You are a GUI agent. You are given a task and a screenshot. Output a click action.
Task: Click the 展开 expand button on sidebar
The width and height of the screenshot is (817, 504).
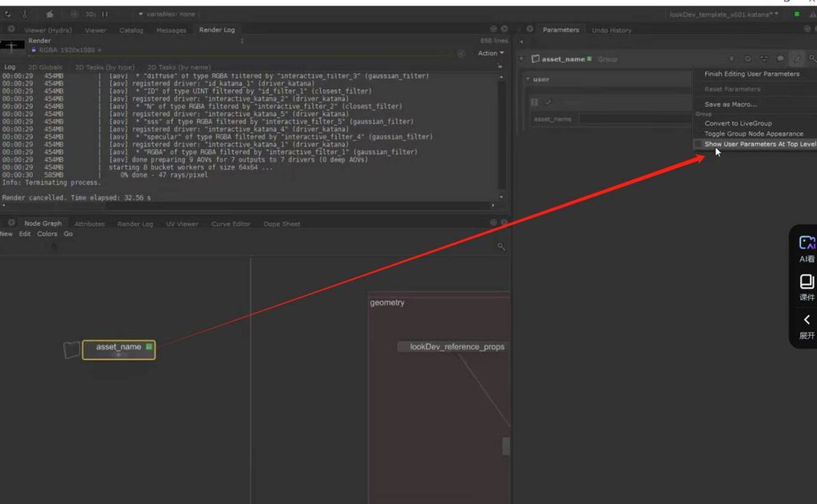point(807,321)
